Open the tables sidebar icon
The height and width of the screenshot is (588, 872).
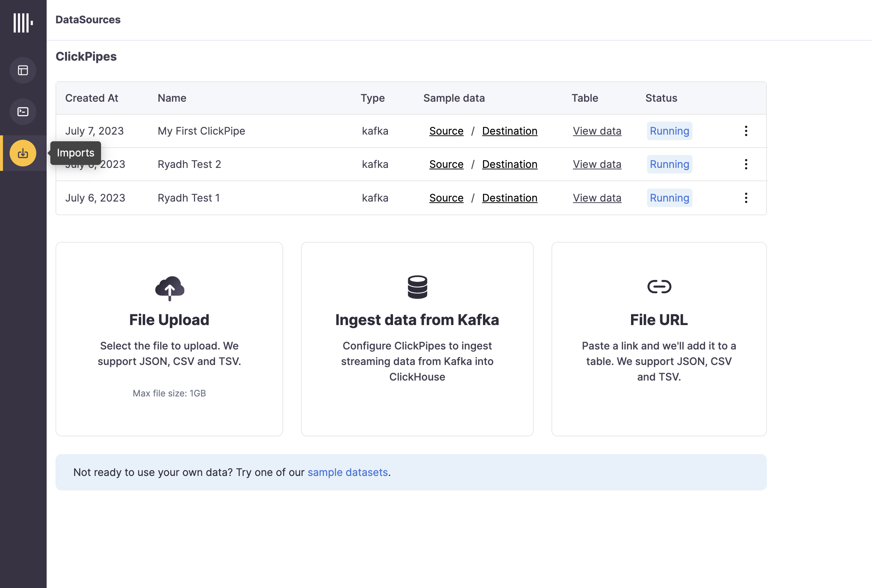(x=23, y=70)
